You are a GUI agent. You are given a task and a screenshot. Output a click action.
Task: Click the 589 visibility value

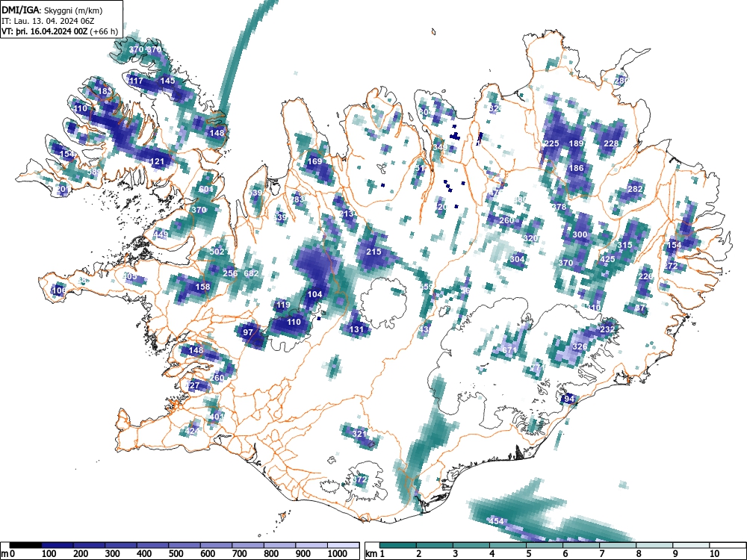94,172
